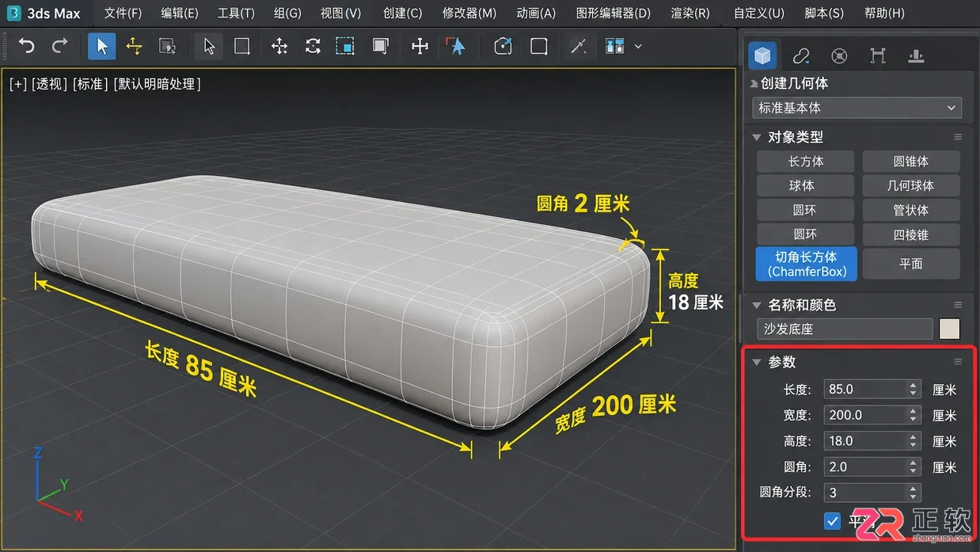The height and width of the screenshot is (552, 980).
Task: Click the 平面 object type button
Action: point(910,264)
